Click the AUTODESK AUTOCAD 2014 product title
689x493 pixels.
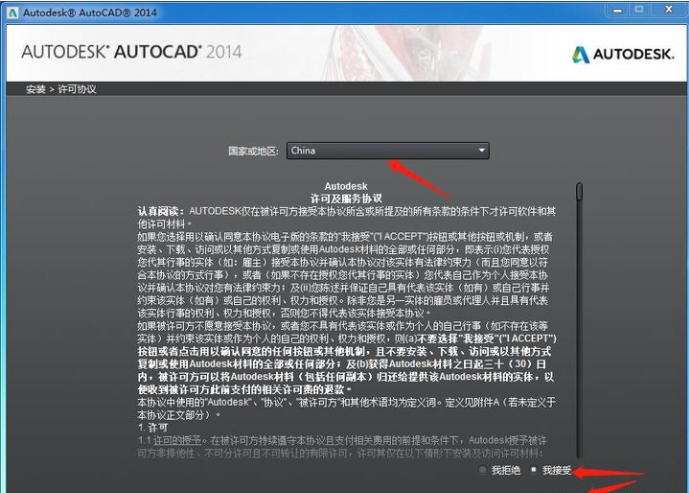tap(131, 52)
